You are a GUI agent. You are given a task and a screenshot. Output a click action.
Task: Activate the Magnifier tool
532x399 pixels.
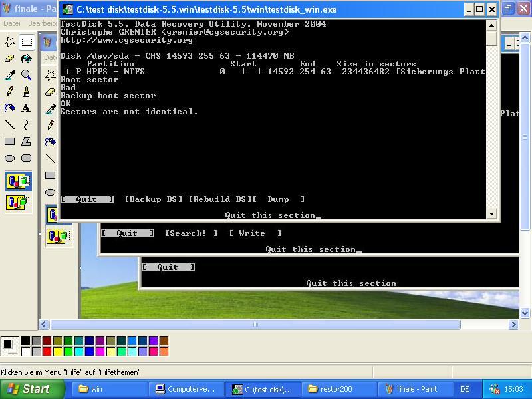coord(27,75)
